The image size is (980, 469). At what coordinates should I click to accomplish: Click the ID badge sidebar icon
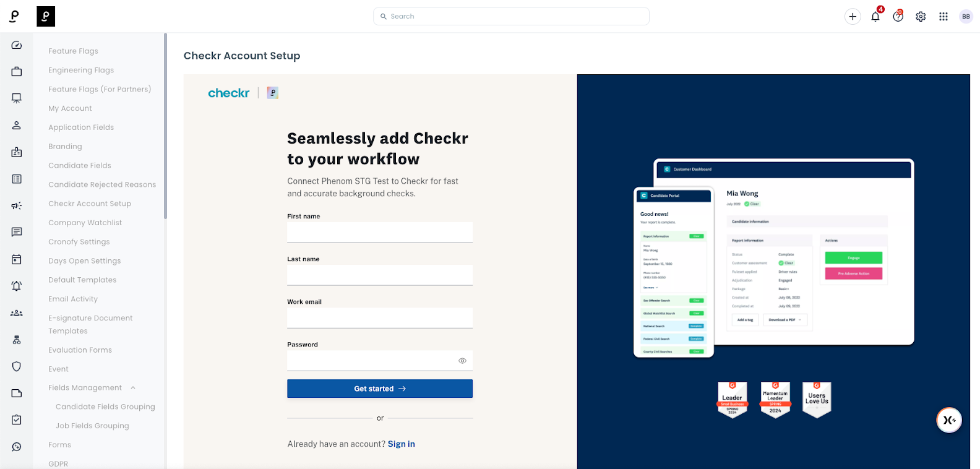[17, 152]
